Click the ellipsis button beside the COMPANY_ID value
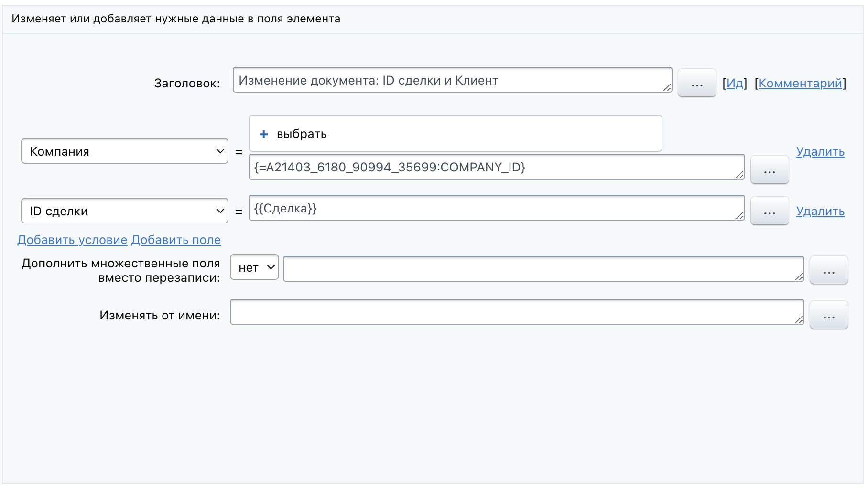This screenshot has width=868, height=488. tap(769, 170)
